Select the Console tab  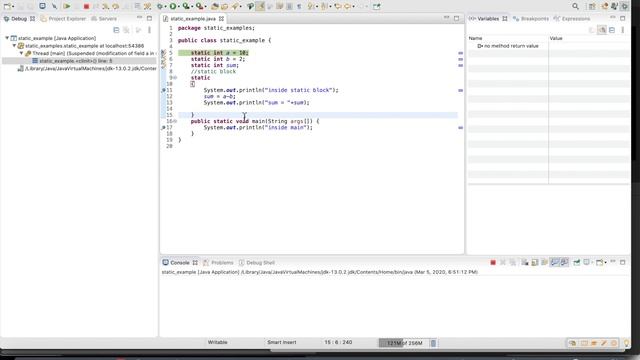180,262
